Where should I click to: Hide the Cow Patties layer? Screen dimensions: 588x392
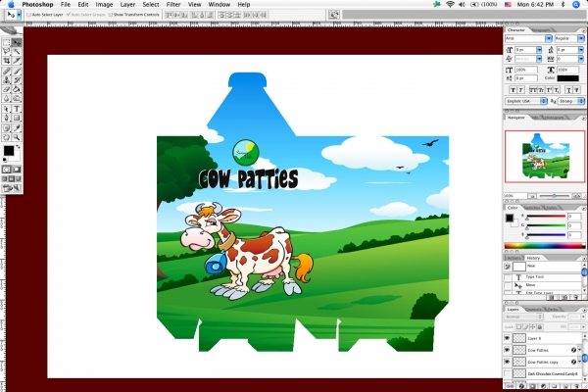point(507,350)
